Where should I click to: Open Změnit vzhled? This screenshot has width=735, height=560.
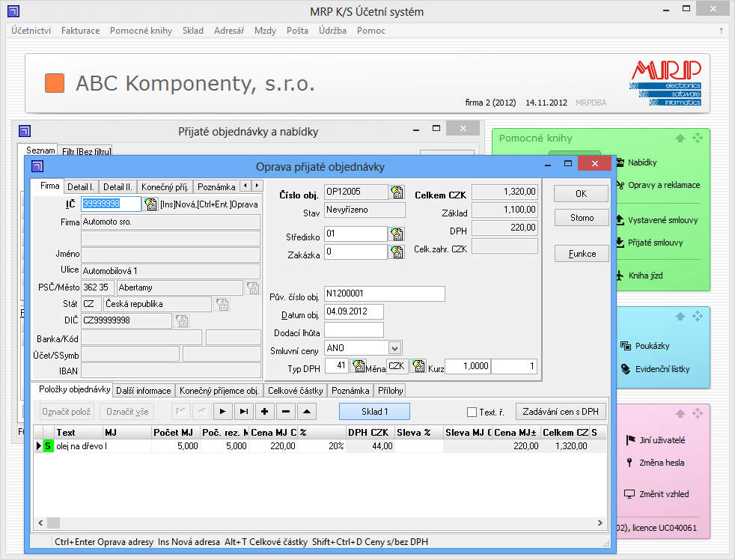point(663,494)
